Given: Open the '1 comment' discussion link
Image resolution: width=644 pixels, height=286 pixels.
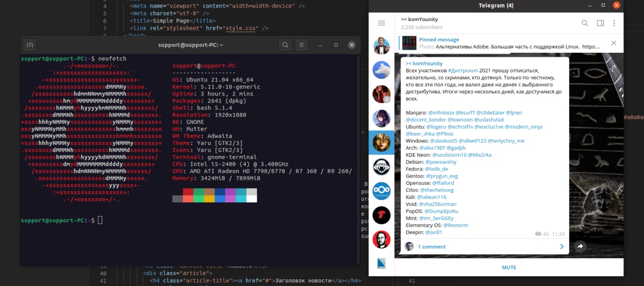Looking at the screenshot, I should (x=432, y=247).
